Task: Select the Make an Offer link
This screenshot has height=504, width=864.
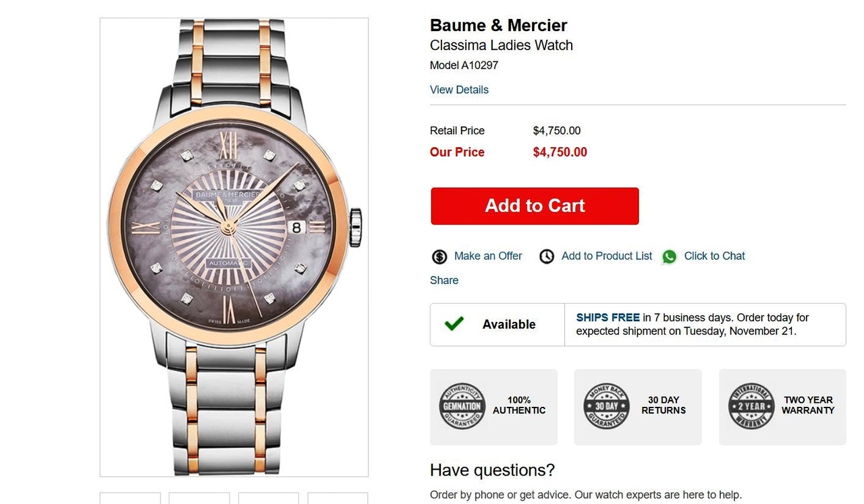Action: point(488,256)
